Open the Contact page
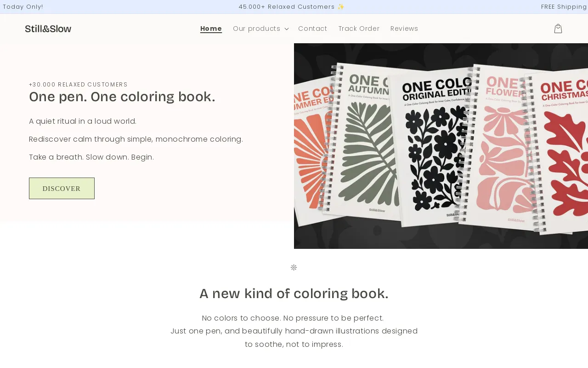 (312, 29)
